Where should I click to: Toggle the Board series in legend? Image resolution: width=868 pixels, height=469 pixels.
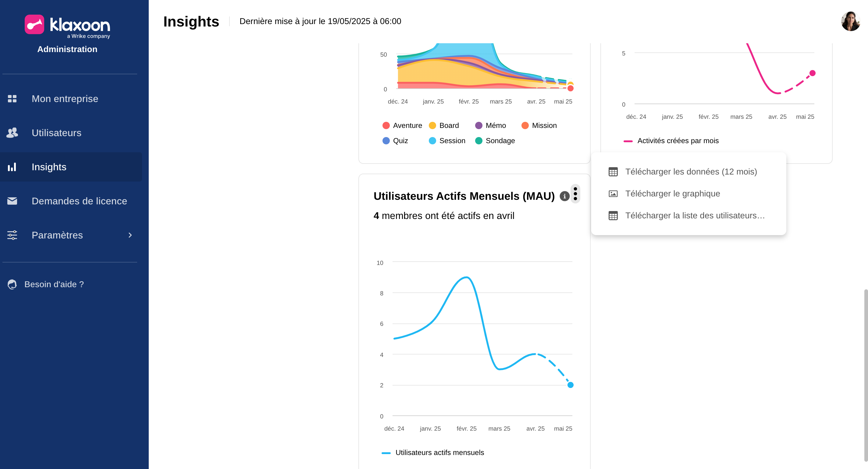444,125
